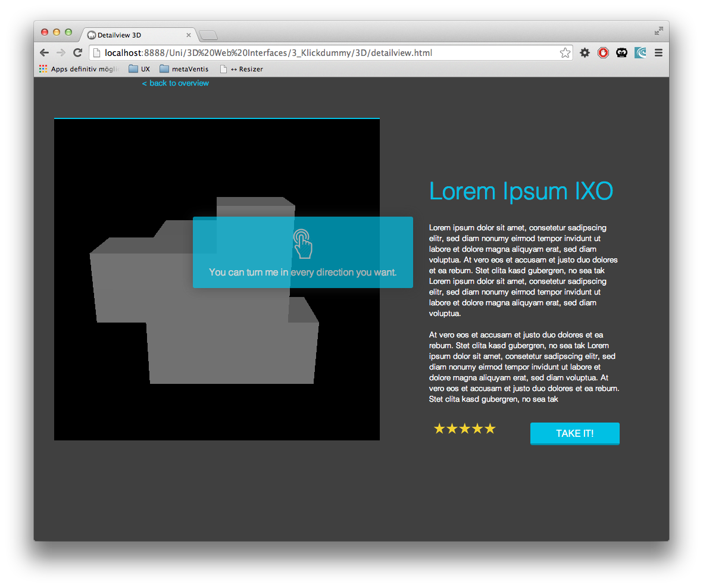Click the five-star rating

pyautogui.click(x=464, y=429)
